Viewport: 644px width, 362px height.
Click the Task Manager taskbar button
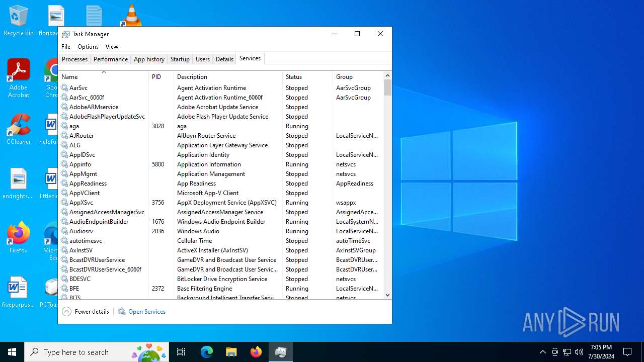(x=281, y=352)
